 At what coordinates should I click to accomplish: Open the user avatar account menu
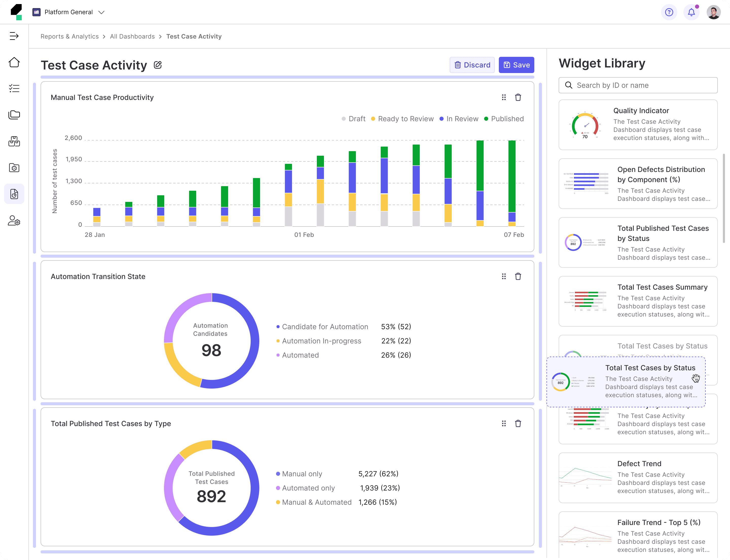pyautogui.click(x=713, y=12)
